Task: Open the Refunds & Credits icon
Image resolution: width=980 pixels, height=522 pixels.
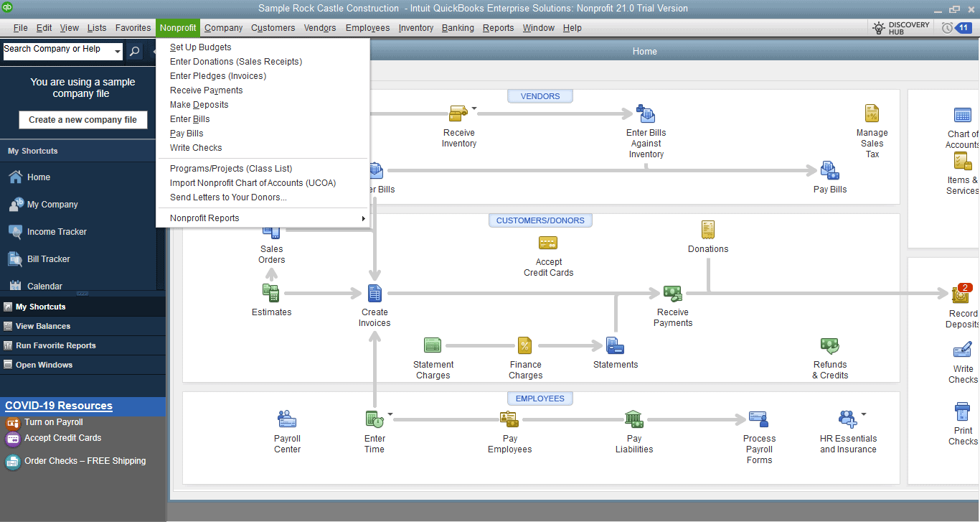Action: pos(830,345)
